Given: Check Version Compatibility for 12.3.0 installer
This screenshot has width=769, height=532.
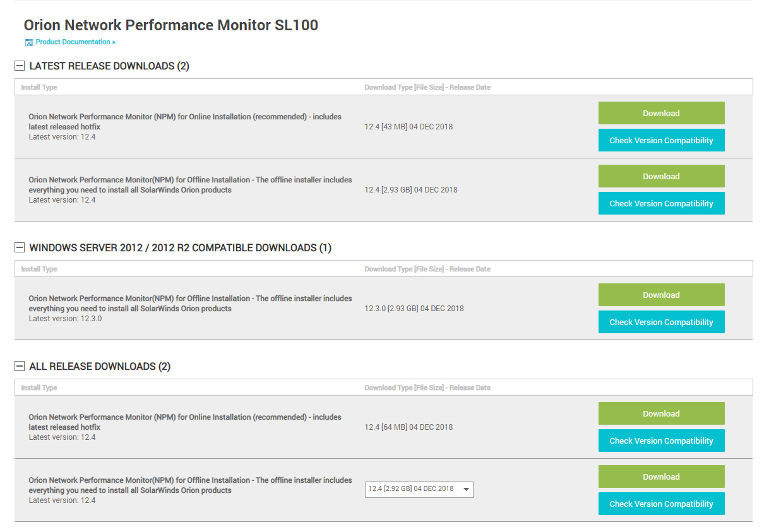Looking at the screenshot, I should [x=661, y=322].
